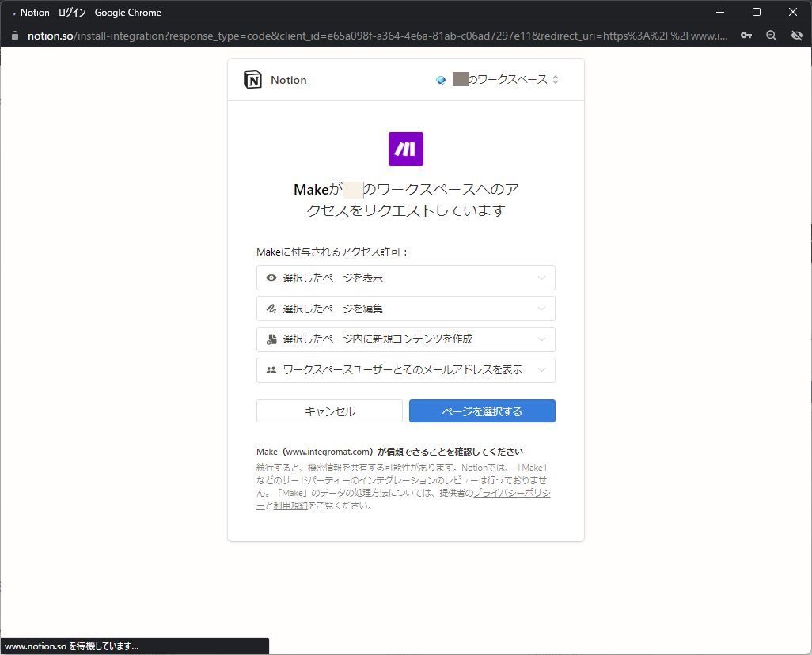Click the Makeに付与されるアクセス許可 label
Screen dimensions: 812x655
(x=332, y=252)
